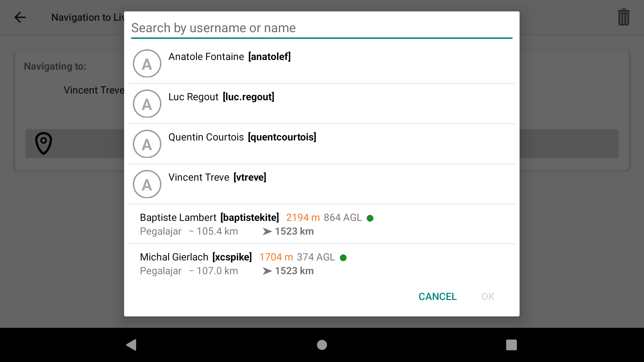Click the location pin icon
The width and height of the screenshot is (644, 362).
point(44,143)
